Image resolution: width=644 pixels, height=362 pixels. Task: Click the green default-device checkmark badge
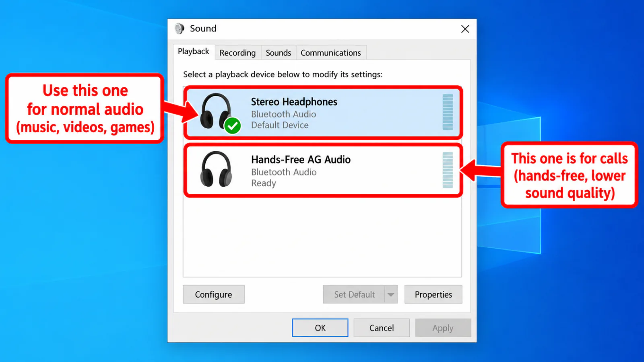232,126
